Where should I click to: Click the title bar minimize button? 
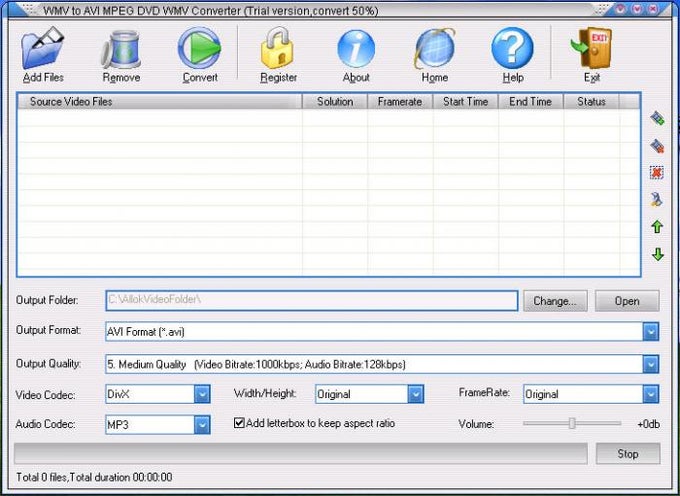point(621,8)
